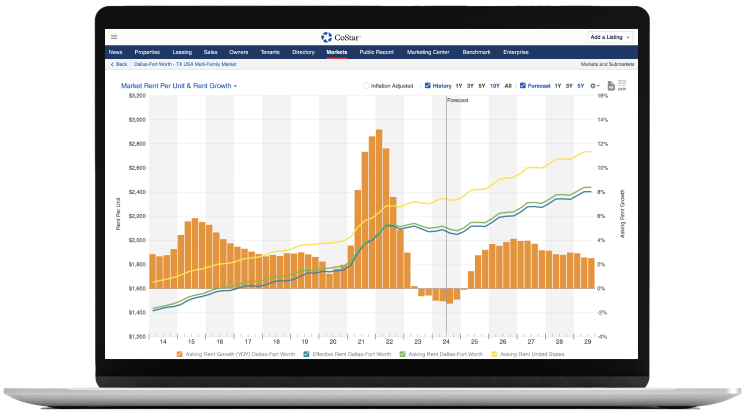
Task: Toggle the Forecast checkbox
Action: pos(522,86)
